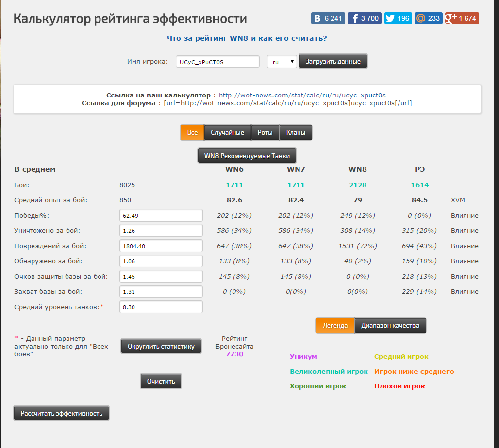Screen dimensions: 499x448
Task: Share via VK button showing 6 241
Action: tap(328, 18)
